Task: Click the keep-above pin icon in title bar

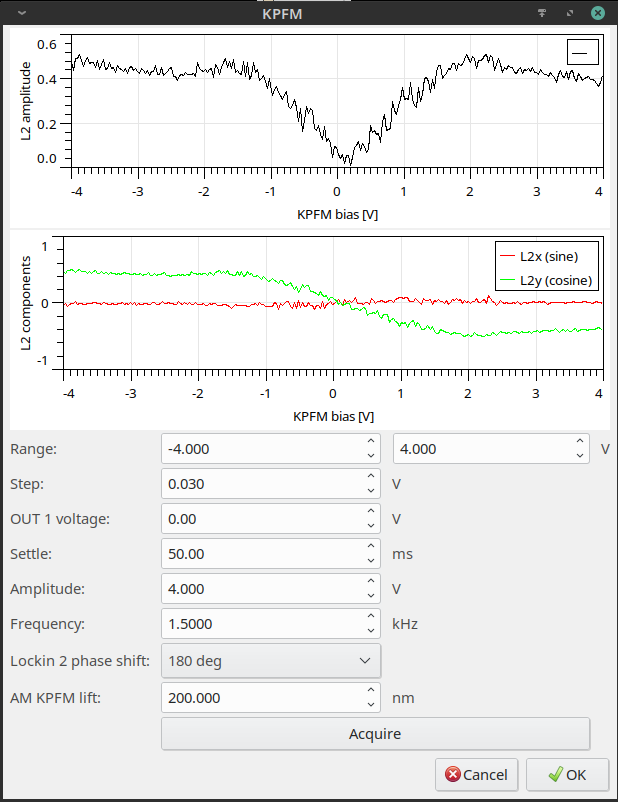Action: 543,14
